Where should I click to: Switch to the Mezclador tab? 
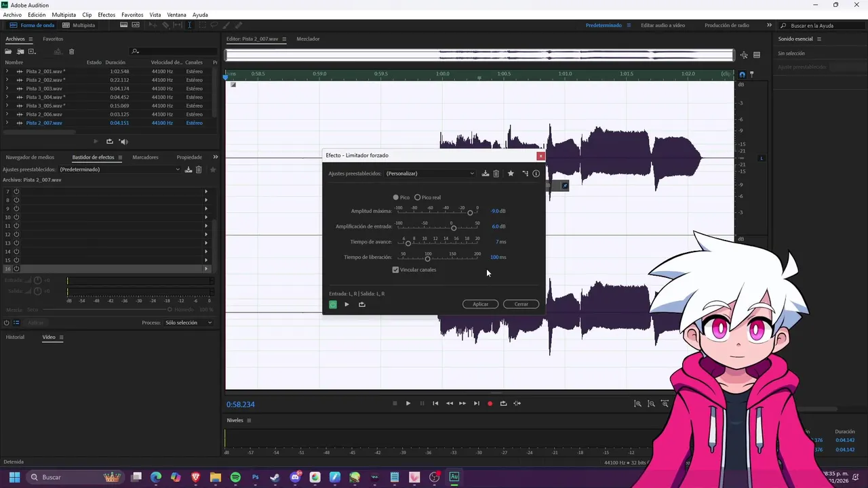308,39
